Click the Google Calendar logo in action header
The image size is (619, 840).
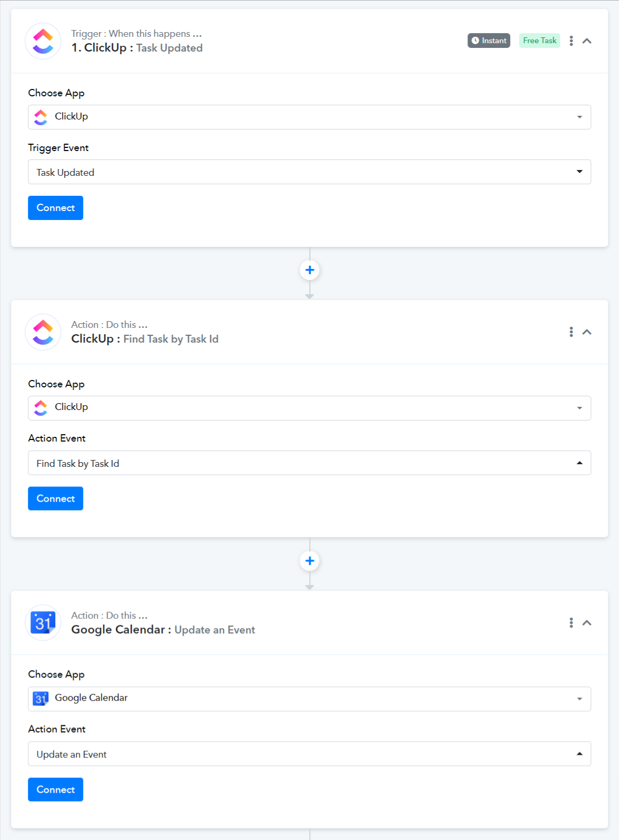(x=43, y=623)
